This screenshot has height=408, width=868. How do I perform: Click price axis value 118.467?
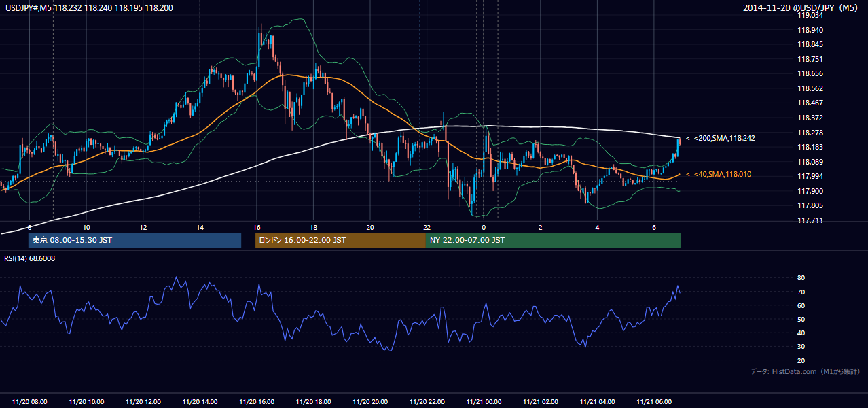[x=810, y=103]
